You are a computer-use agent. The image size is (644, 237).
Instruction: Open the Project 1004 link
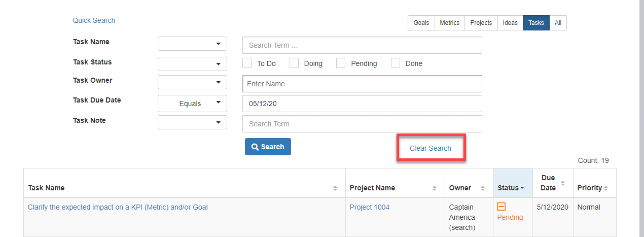coord(370,207)
